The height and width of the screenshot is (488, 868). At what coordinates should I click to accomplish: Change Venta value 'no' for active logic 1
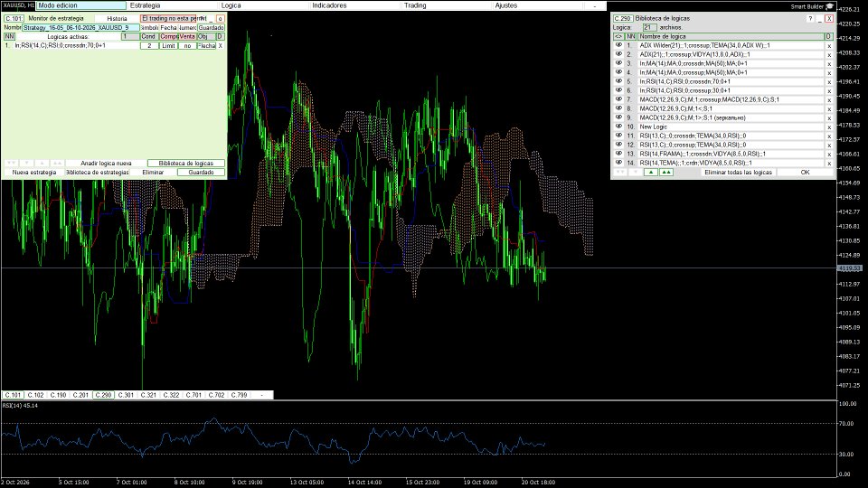(x=187, y=46)
